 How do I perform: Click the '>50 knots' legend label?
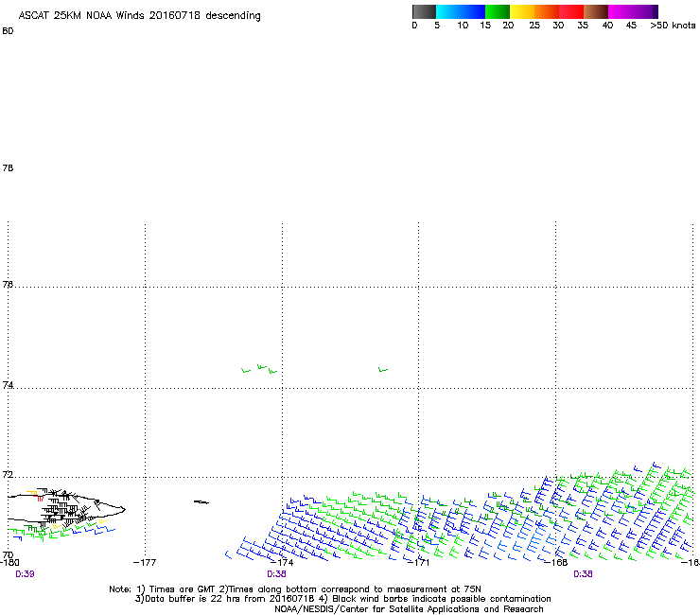673,26
